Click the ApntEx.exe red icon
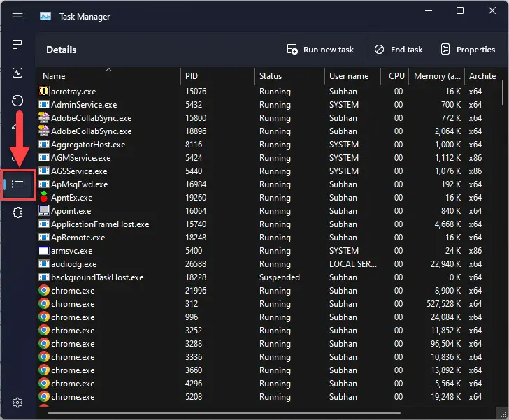Image resolution: width=509 pixels, height=420 pixels. point(44,197)
